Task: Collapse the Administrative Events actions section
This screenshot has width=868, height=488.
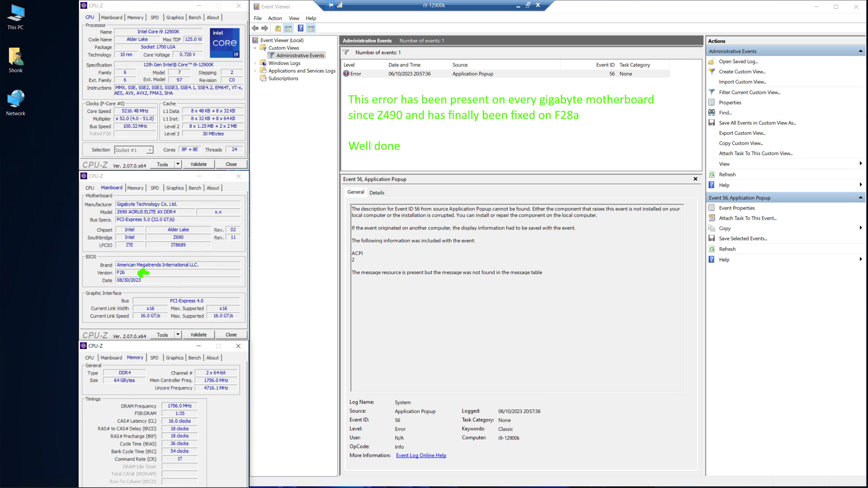Action: click(x=860, y=51)
